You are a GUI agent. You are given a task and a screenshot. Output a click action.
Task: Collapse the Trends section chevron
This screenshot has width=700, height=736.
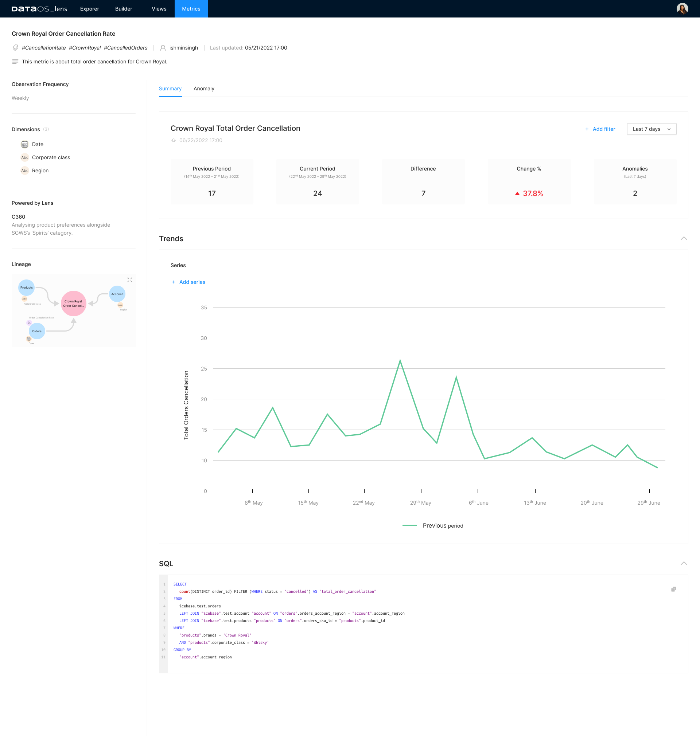tap(684, 239)
